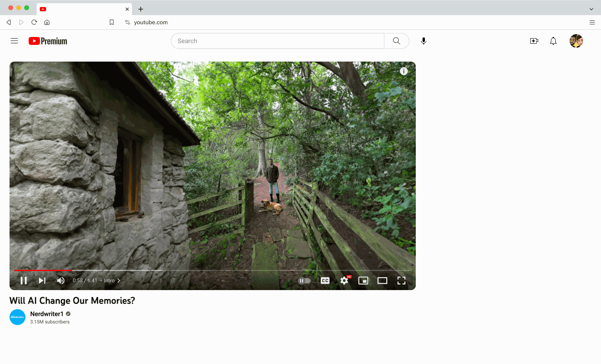The width and height of the screenshot is (601, 364).
Task: Show video info card icon
Action: 404,71
